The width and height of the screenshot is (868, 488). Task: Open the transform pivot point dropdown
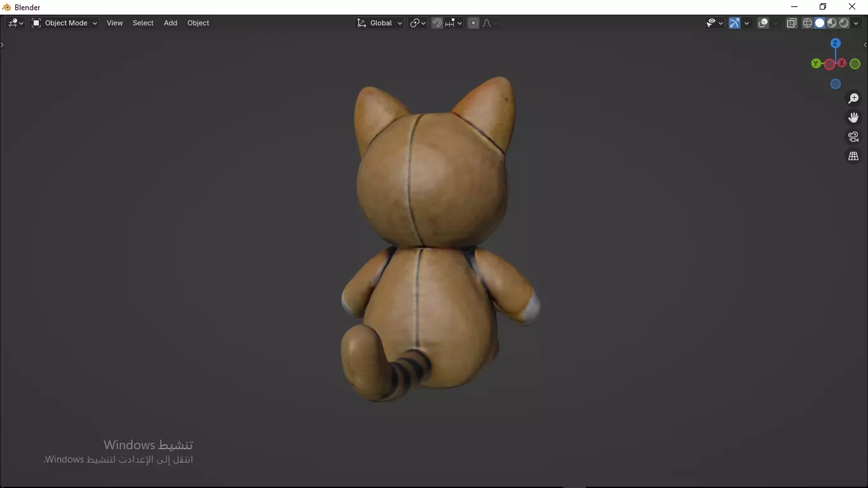(417, 23)
